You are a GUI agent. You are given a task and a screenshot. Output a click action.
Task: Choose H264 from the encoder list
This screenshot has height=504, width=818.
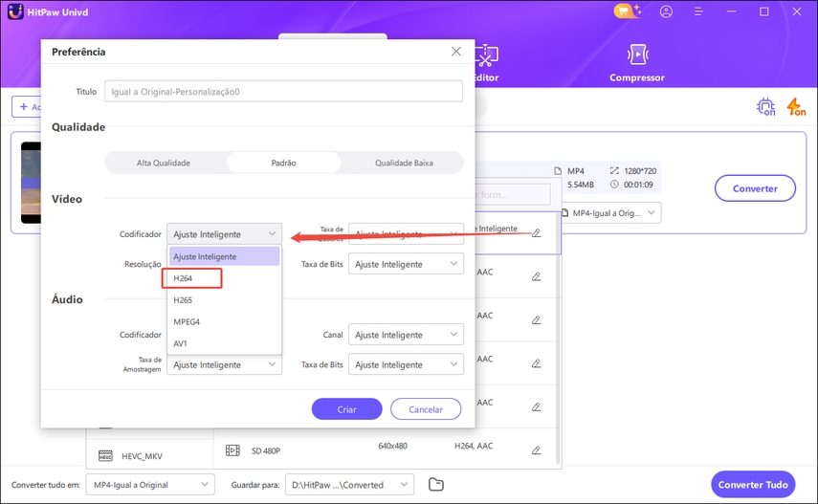click(191, 278)
